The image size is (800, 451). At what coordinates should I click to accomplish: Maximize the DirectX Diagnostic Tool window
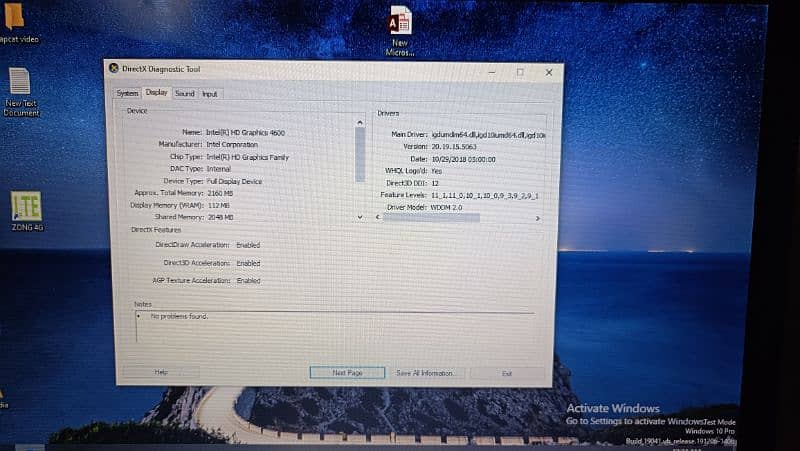(520, 72)
